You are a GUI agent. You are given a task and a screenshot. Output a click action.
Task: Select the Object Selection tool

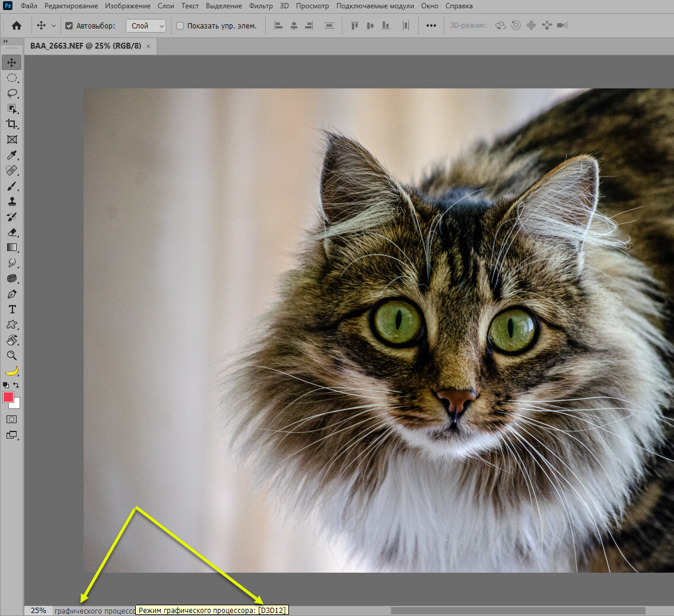[12, 109]
